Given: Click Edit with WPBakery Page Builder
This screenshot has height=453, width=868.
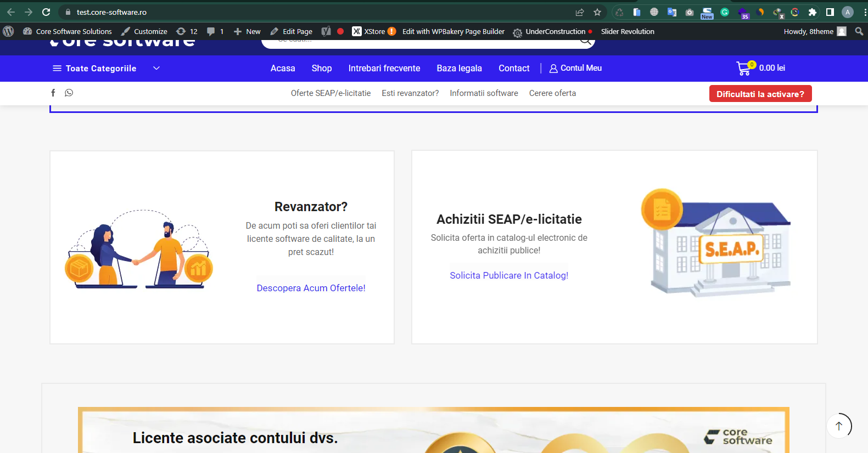Looking at the screenshot, I should coord(453,31).
